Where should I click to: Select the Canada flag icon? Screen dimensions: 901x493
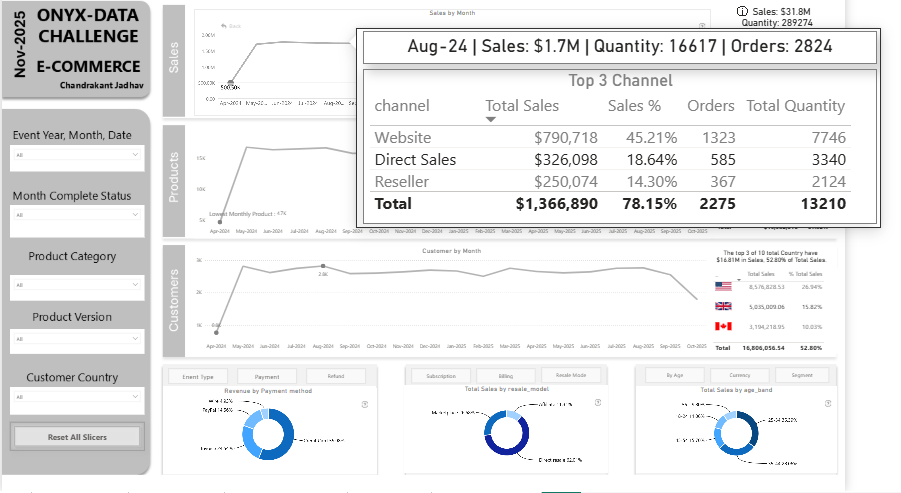(x=723, y=327)
